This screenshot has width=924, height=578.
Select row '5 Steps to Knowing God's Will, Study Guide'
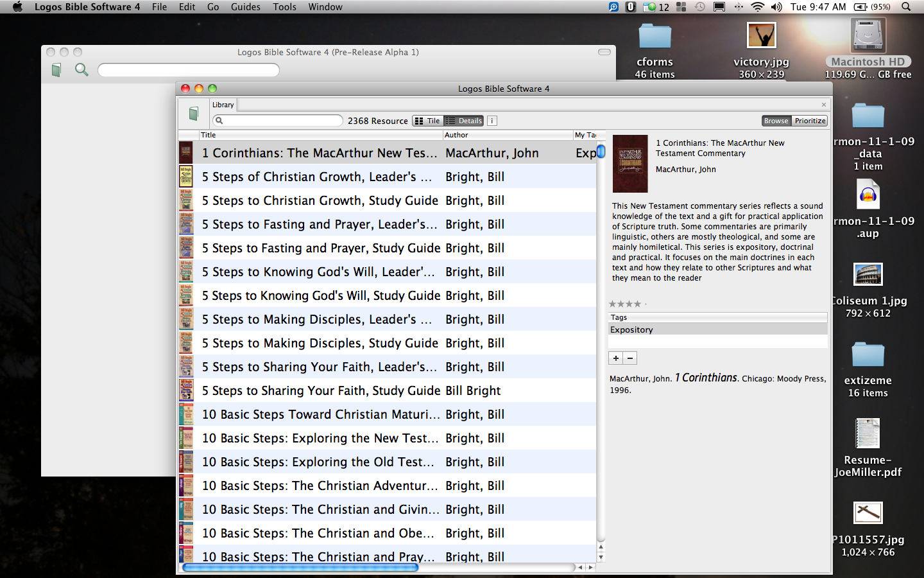coord(388,295)
